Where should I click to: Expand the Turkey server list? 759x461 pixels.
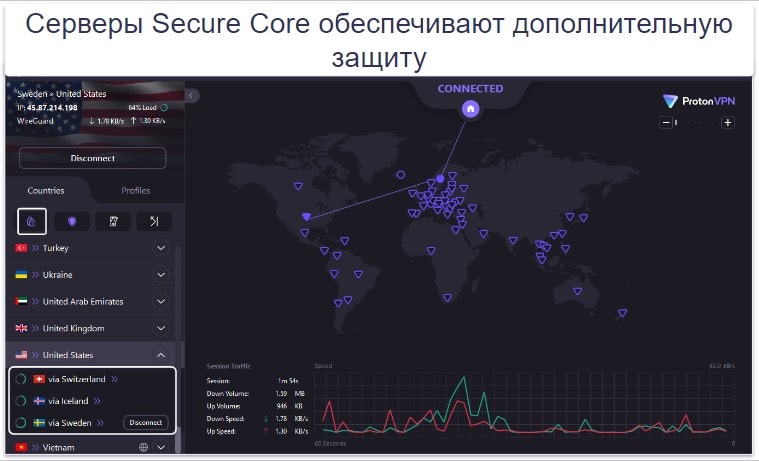coord(161,248)
